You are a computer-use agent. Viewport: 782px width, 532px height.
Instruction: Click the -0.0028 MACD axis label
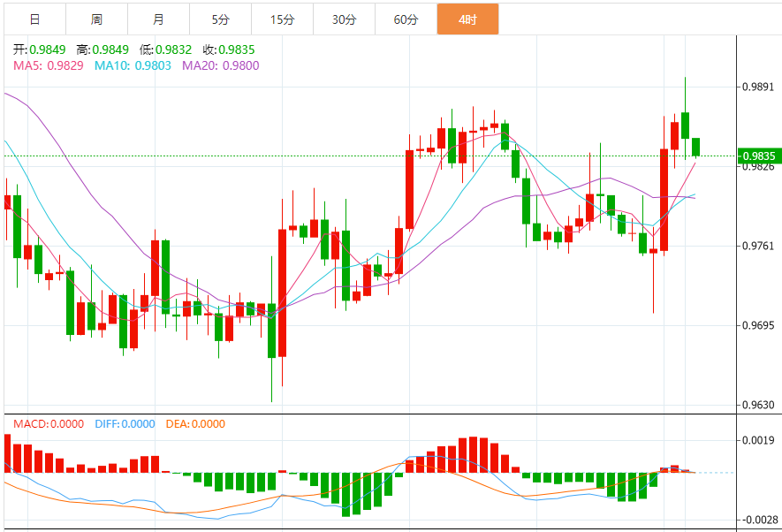tap(758, 520)
